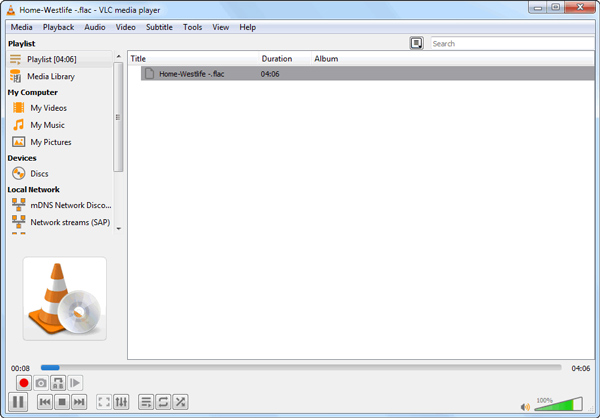Pause playback

click(18, 402)
